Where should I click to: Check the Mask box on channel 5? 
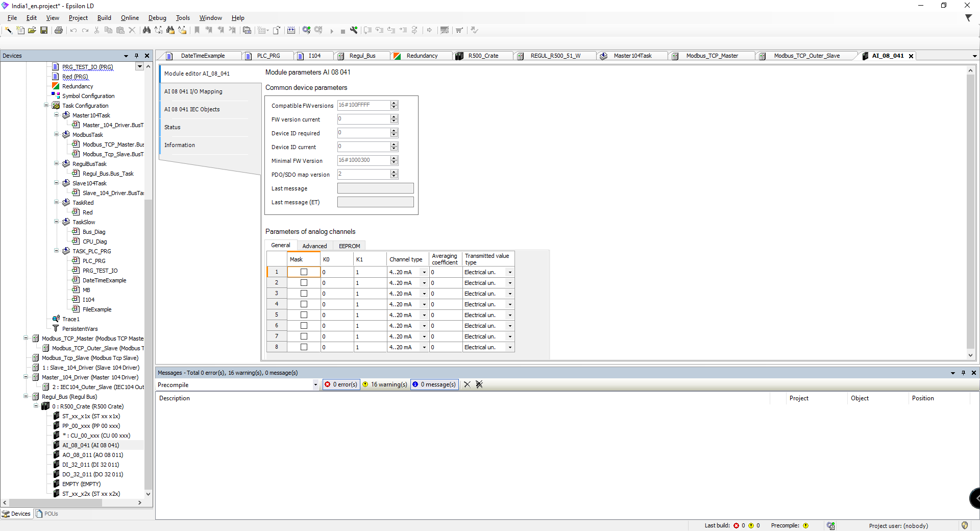point(304,315)
